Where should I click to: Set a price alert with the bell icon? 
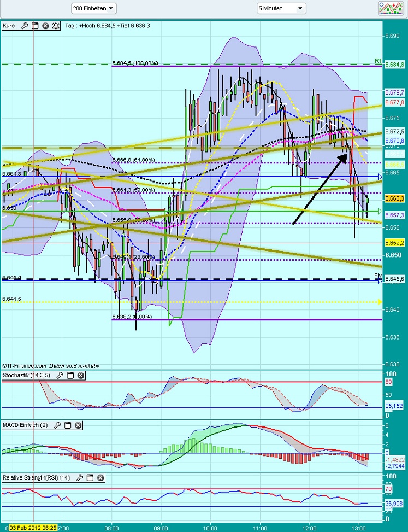click(56, 26)
